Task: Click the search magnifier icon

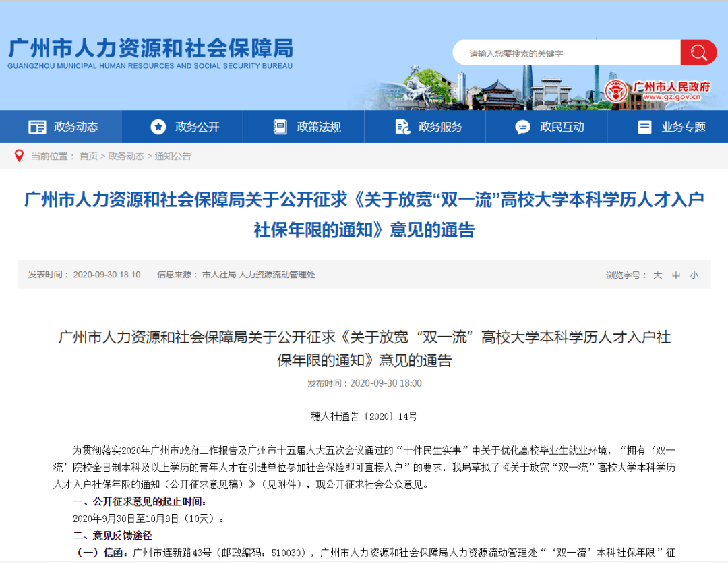Action: click(x=698, y=52)
